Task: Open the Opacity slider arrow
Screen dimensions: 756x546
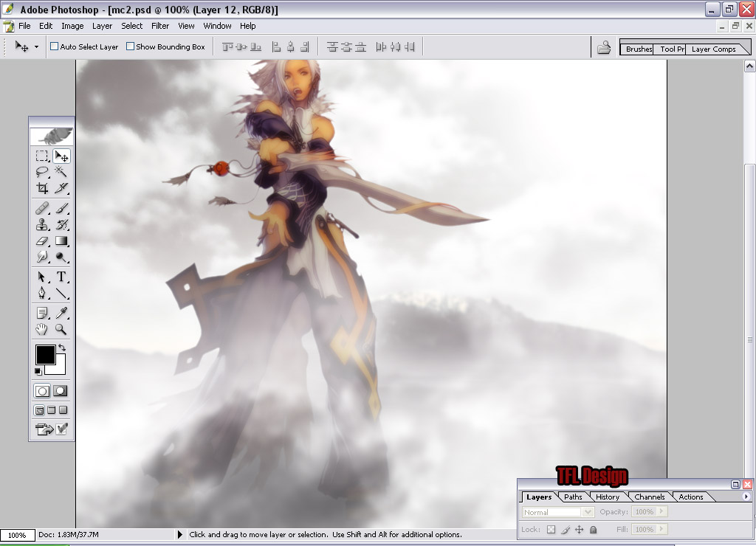Action: (x=662, y=511)
